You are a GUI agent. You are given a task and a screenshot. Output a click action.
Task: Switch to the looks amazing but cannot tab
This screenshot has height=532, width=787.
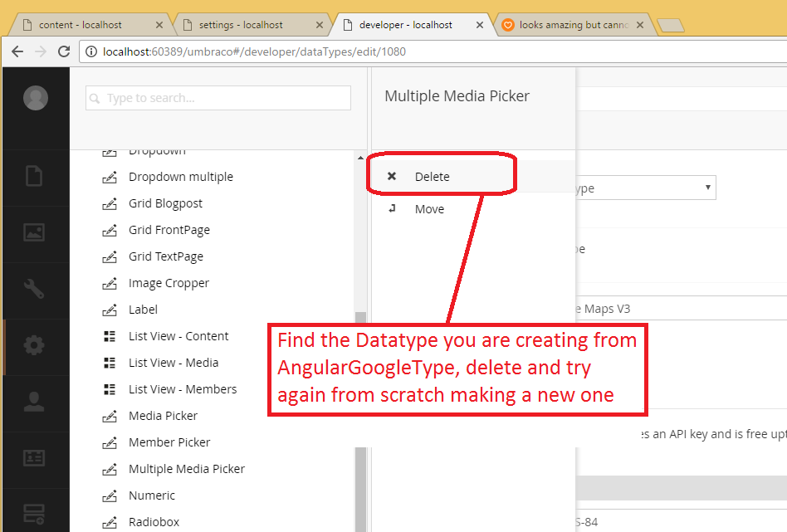(572, 25)
